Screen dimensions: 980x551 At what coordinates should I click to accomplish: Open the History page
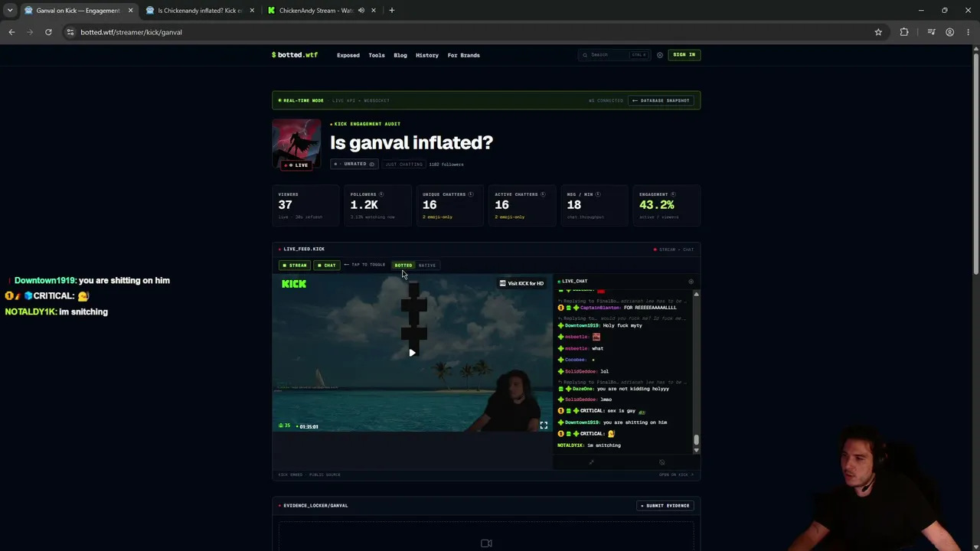[427, 55]
